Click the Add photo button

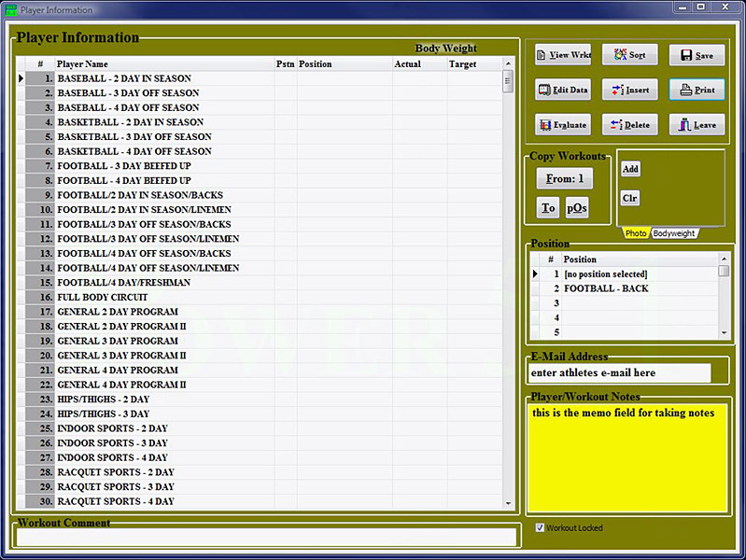(x=630, y=169)
